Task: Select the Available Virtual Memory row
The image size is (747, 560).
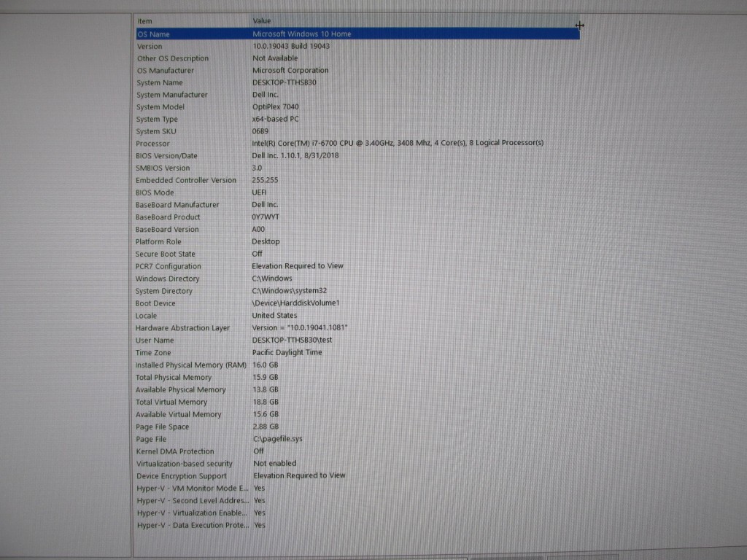Action: pyautogui.click(x=357, y=415)
